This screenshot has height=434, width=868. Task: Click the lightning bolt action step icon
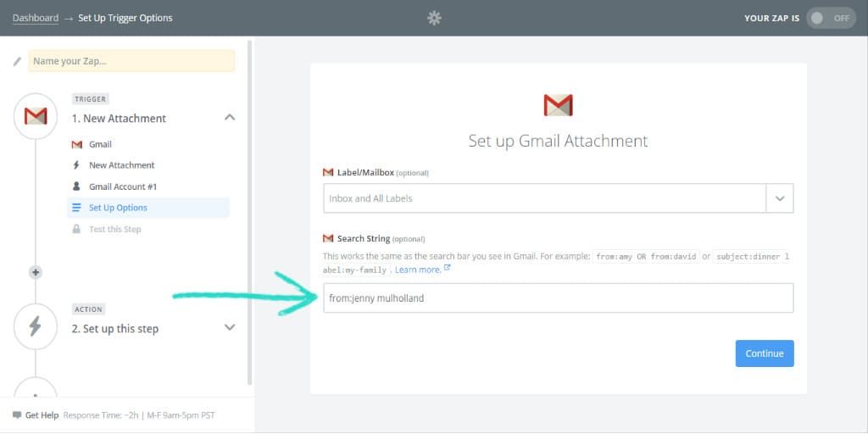click(36, 326)
